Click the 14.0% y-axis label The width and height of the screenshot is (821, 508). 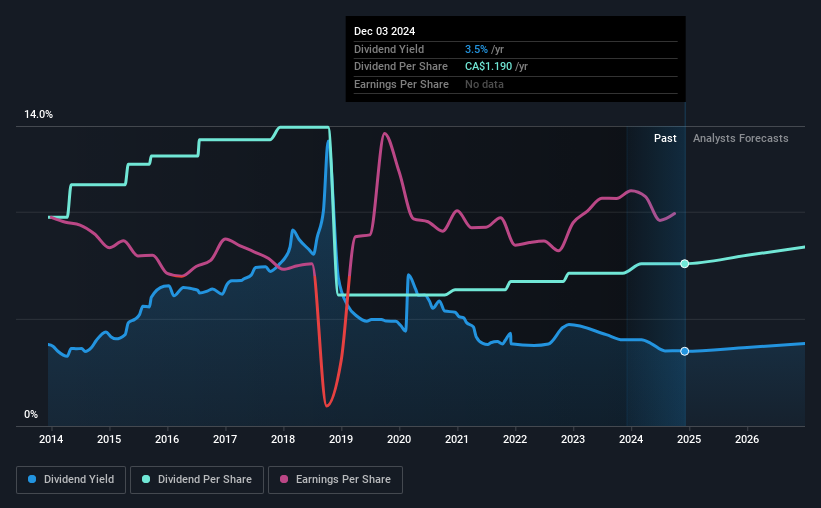coord(39,115)
